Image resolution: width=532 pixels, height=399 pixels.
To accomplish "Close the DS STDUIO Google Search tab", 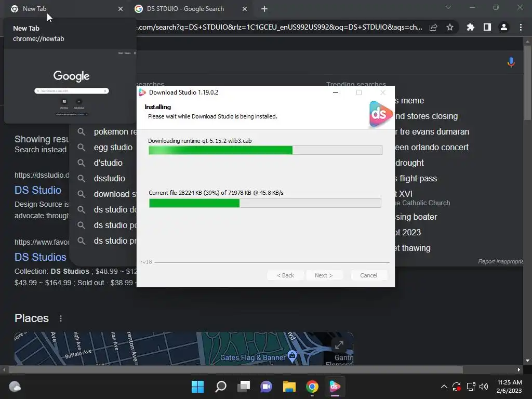I will pos(245,9).
